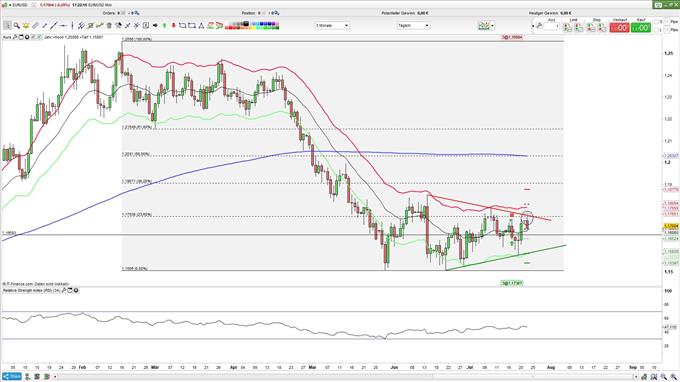Click the round icon in RSI panel header
Image resolution: width=680 pixels, height=382 pixels.
(76, 290)
